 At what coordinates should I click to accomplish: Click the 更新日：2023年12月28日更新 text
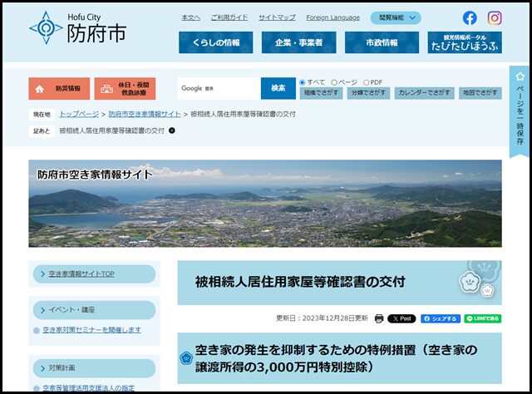322,318
